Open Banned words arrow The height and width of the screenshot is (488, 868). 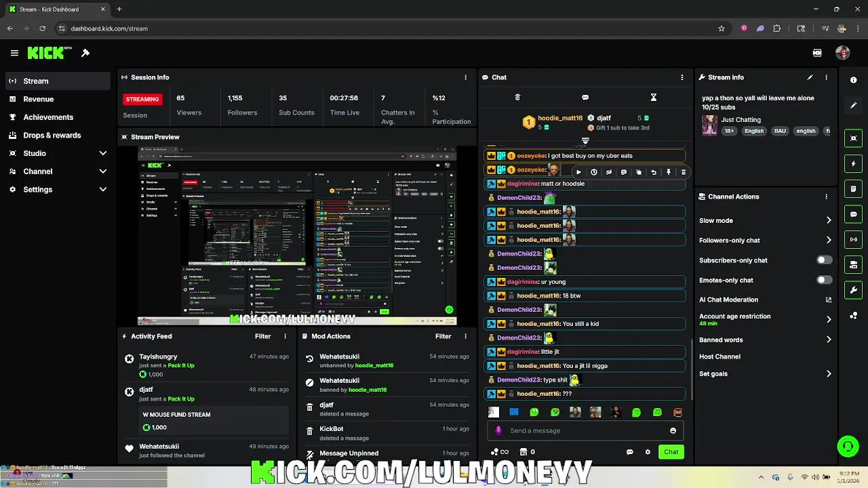pos(829,340)
